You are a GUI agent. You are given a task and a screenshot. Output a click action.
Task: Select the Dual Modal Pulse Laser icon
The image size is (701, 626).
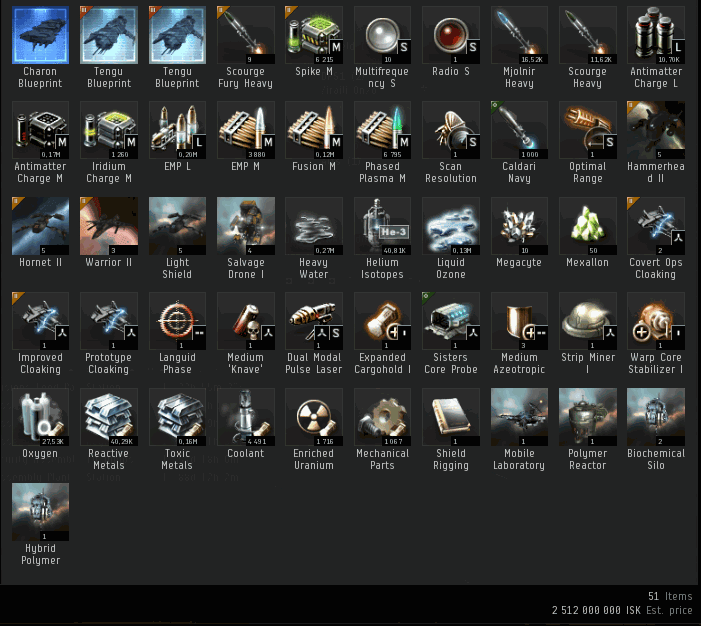314,321
